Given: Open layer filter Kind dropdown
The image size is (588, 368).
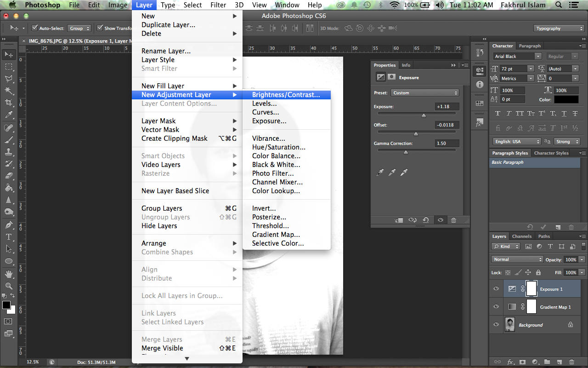Looking at the screenshot, I should [x=506, y=247].
